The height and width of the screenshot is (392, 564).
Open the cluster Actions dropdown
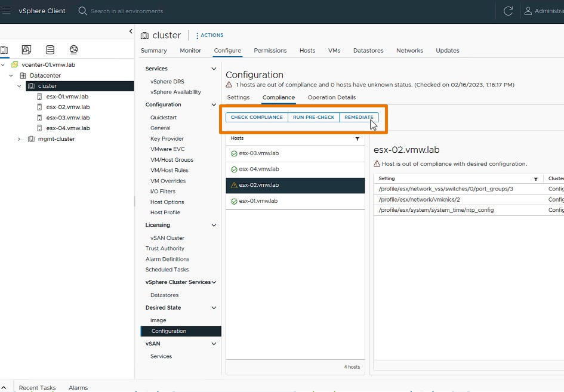(209, 35)
